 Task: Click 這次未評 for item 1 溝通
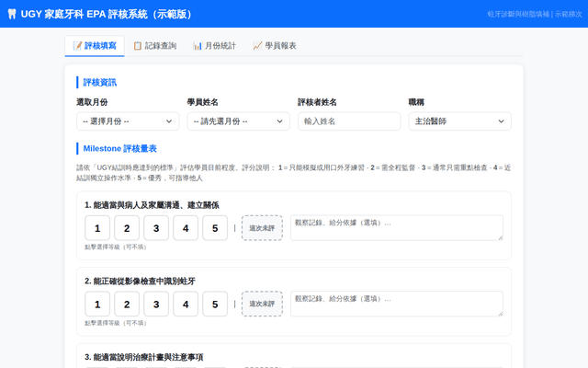point(262,228)
